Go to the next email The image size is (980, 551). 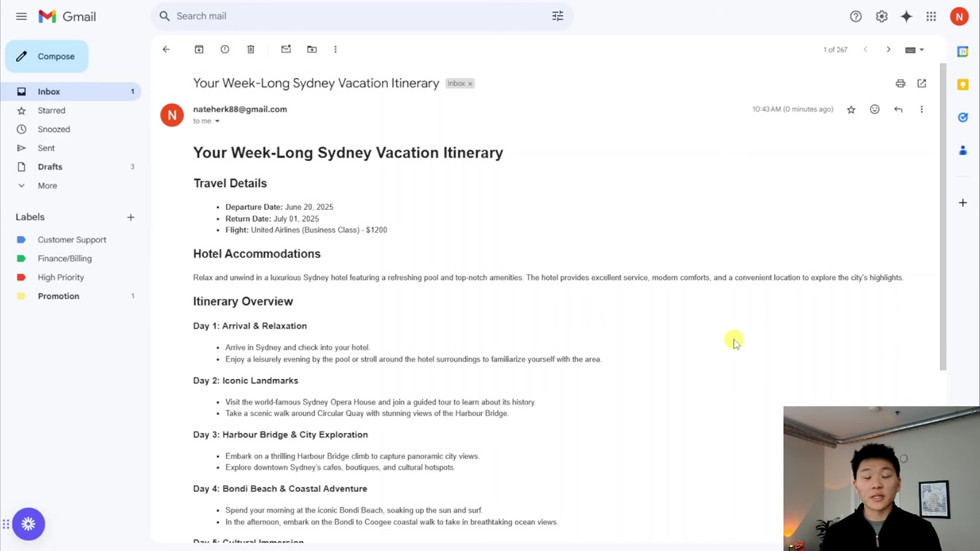(888, 50)
